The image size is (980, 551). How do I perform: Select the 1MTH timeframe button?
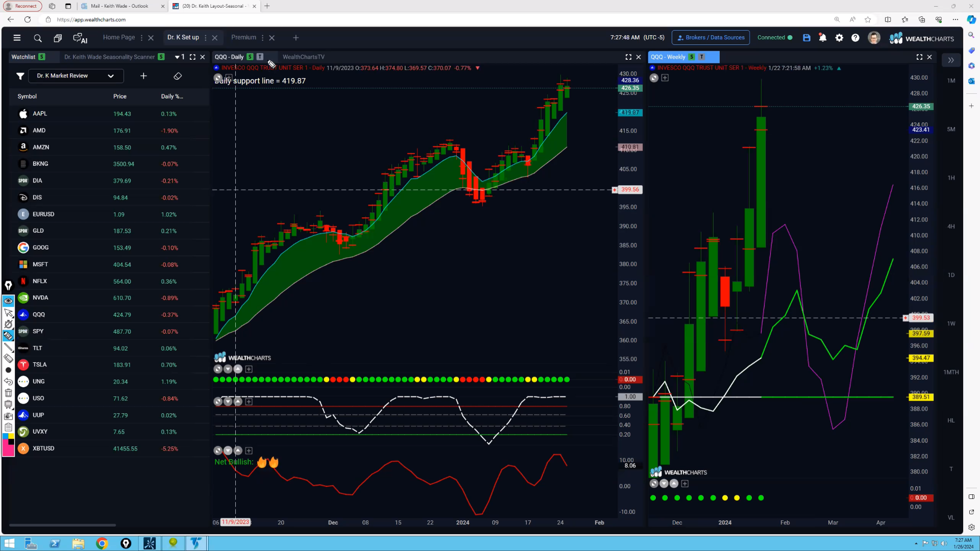(951, 372)
